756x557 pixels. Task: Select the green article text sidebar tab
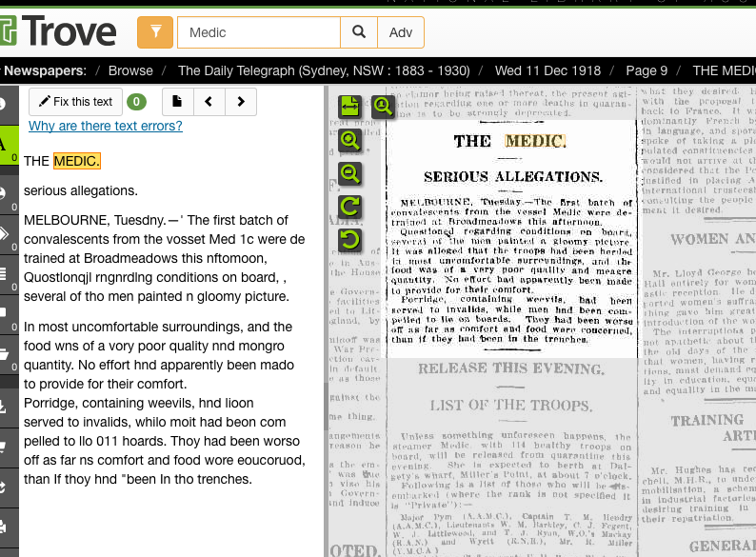[x=10, y=145]
